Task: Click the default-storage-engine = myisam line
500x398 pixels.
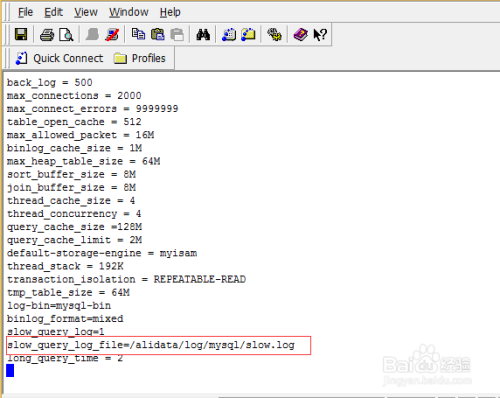Action: [102, 253]
